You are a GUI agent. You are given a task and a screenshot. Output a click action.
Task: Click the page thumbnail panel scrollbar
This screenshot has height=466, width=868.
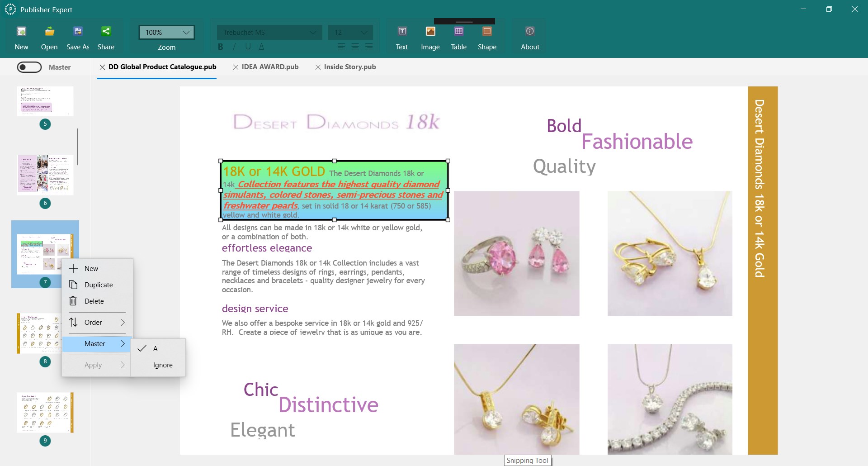[x=77, y=147]
